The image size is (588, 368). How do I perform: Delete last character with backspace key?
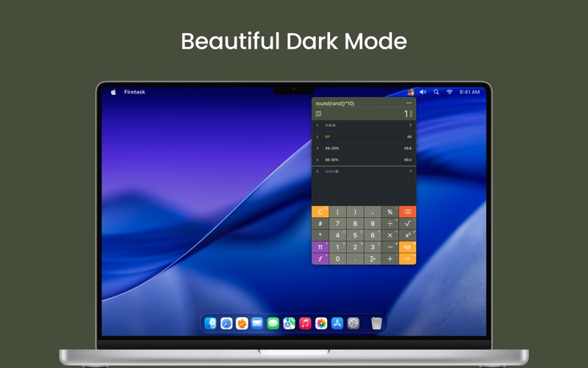coord(407,212)
